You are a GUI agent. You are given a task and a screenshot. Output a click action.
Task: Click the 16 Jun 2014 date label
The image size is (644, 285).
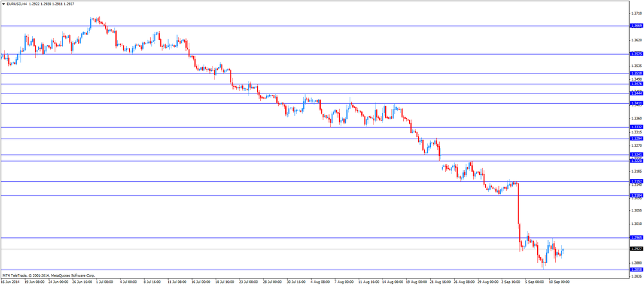tap(10, 282)
